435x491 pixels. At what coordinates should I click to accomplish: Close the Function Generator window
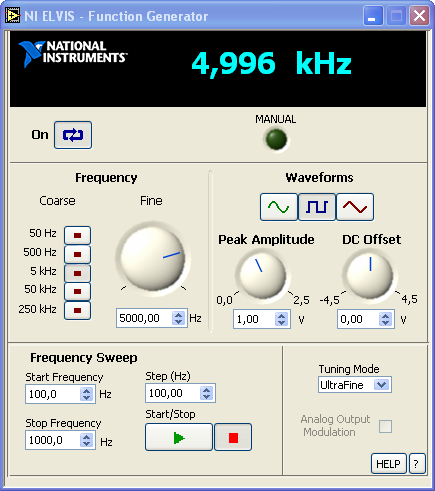419,15
